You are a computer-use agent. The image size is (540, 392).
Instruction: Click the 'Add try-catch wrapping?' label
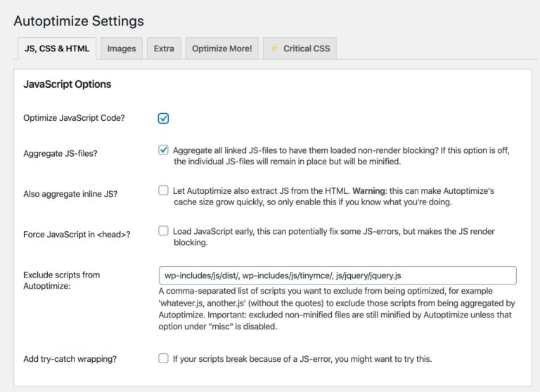[x=70, y=359]
